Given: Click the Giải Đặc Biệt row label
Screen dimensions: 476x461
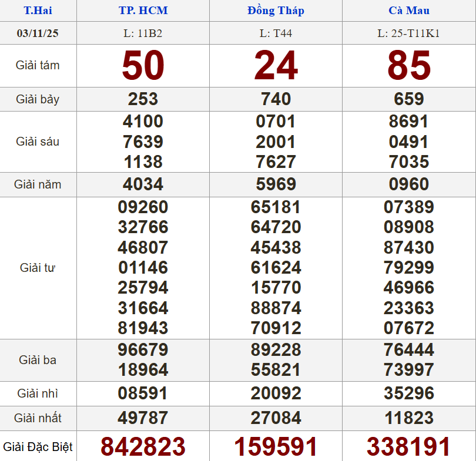Looking at the screenshot, I should pyautogui.click(x=38, y=447).
